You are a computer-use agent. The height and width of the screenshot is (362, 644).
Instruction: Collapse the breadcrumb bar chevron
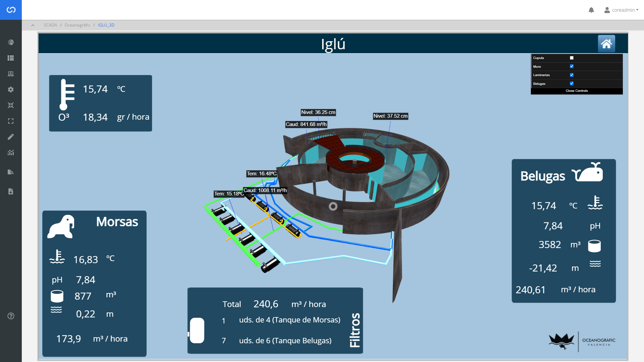coord(33,25)
